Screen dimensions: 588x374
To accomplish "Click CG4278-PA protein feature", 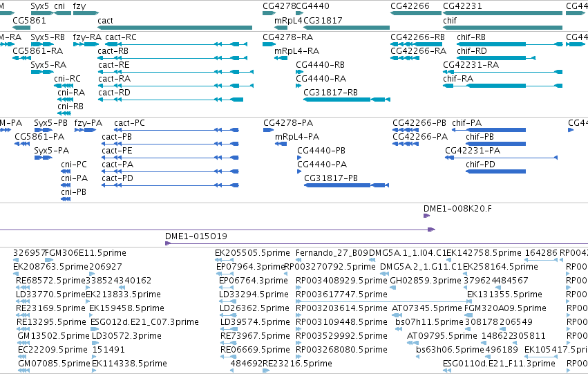I will point(269,130).
